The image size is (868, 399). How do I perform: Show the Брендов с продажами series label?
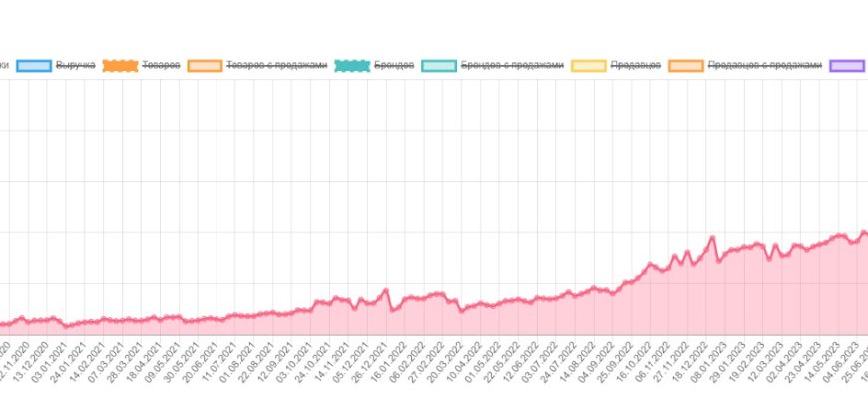pos(513,65)
